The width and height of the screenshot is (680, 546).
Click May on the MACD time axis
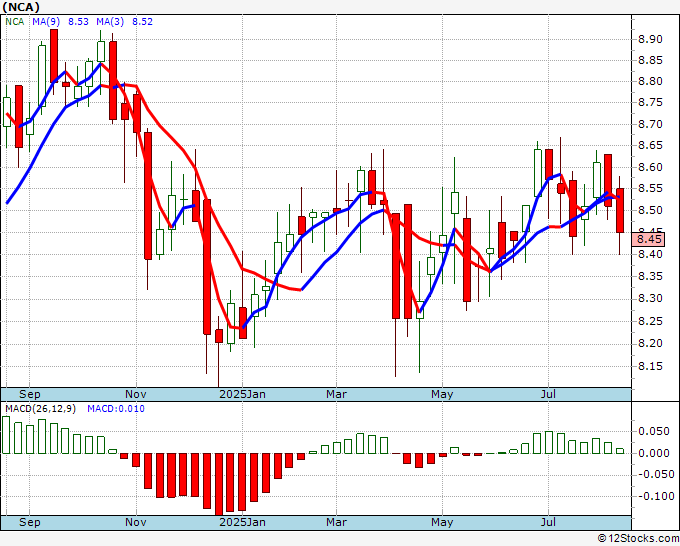(x=442, y=522)
